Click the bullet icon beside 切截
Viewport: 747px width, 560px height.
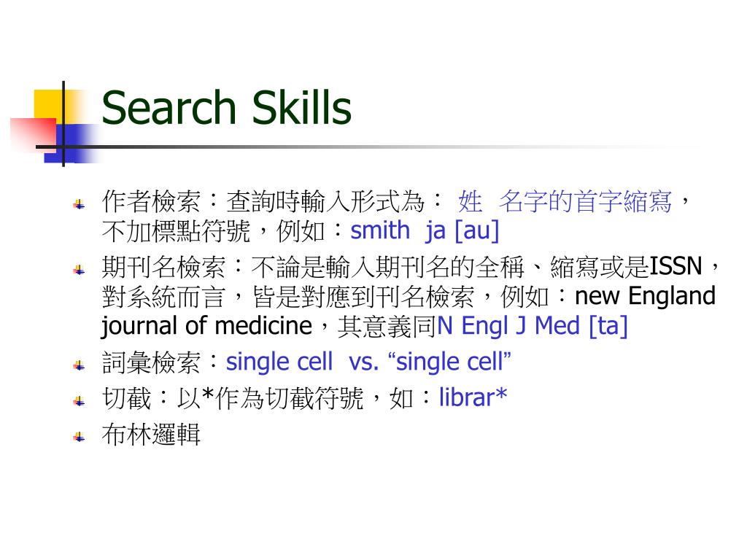coord(79,402)
